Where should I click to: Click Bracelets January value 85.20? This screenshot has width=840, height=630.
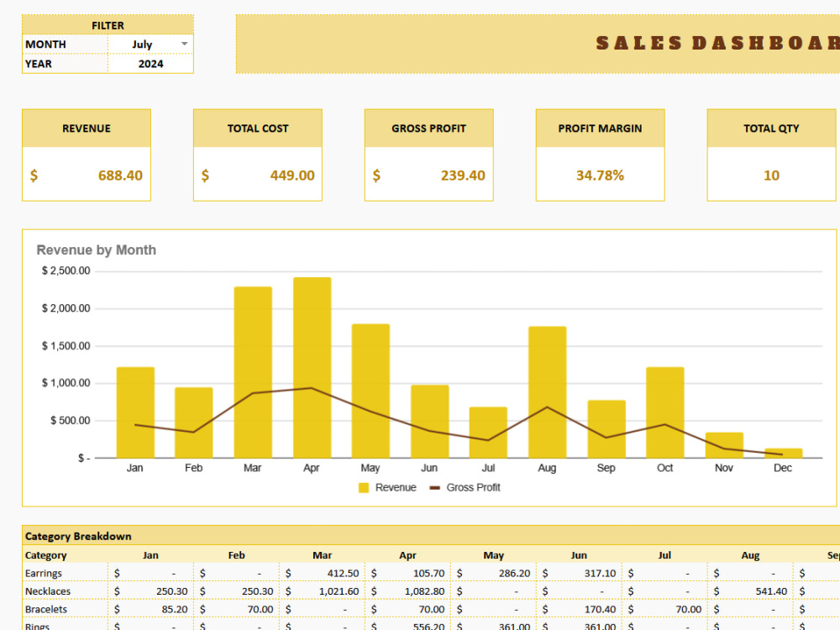point(175,610)
